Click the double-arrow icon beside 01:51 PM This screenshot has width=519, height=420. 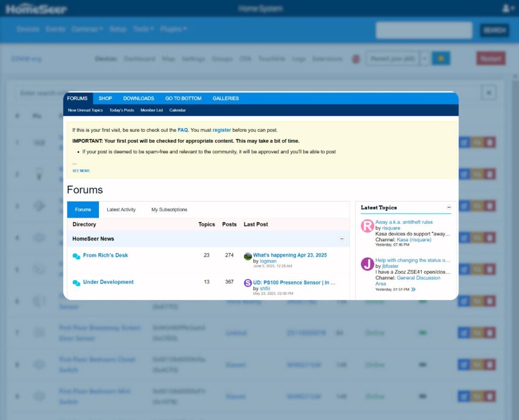tap(414, 290)
